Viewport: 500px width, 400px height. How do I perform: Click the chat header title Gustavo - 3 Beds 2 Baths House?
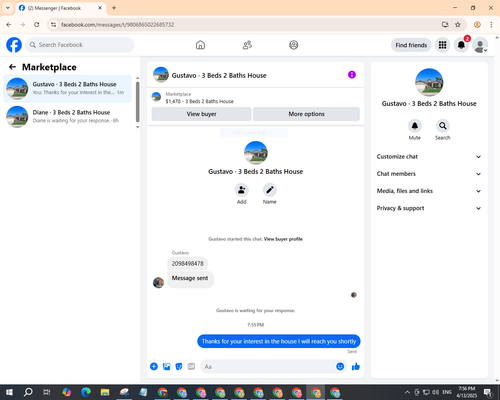219,75
